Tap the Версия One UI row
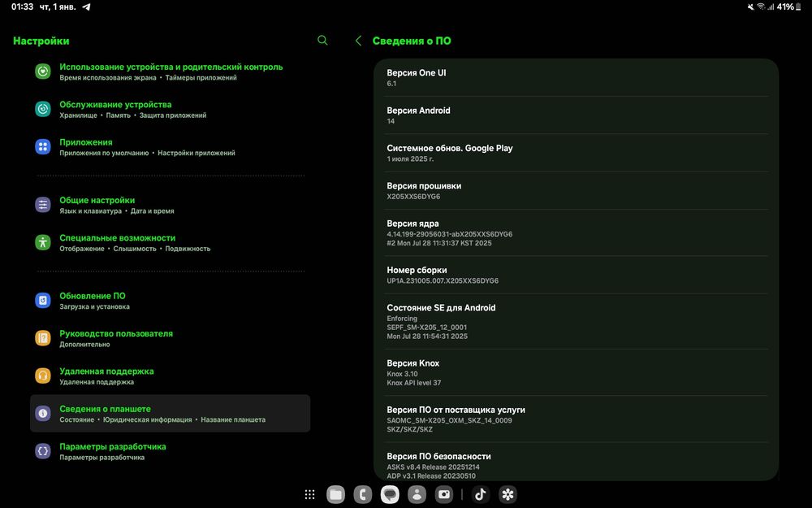This screenshot has height=508, width=812. [576, 78]
